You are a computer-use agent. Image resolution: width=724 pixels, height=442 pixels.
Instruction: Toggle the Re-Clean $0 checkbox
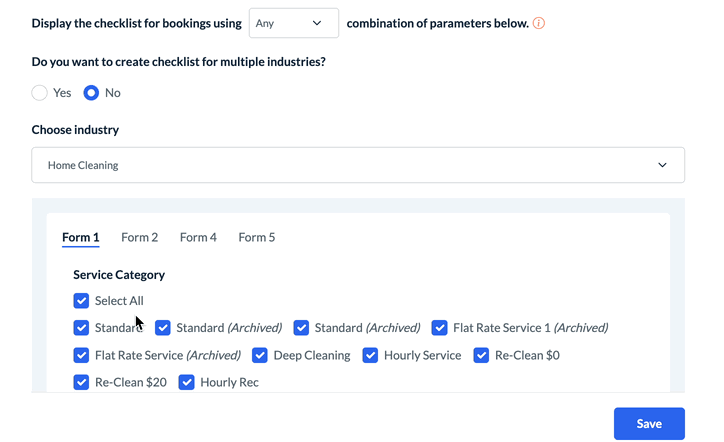point(482,355)
